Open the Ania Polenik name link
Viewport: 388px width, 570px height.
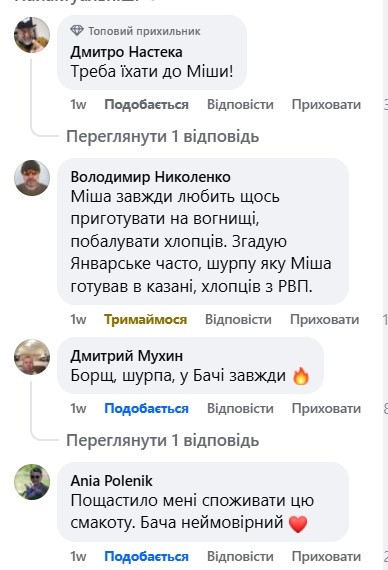(111, 481)
